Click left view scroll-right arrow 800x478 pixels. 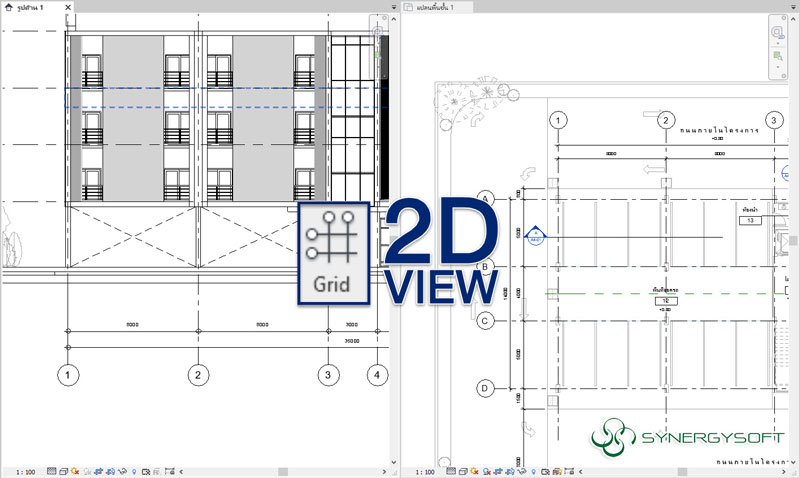pos(384,472)
